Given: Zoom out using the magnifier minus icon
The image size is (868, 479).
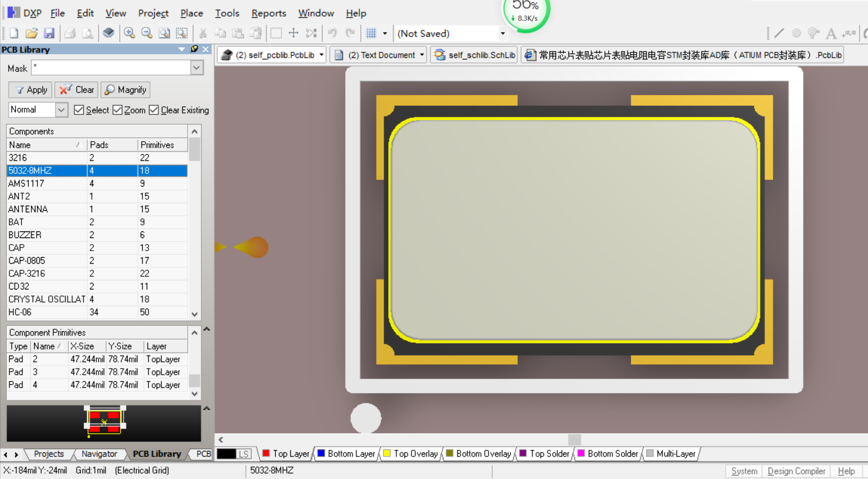Looking at the screenshot, I should (147, 33).
